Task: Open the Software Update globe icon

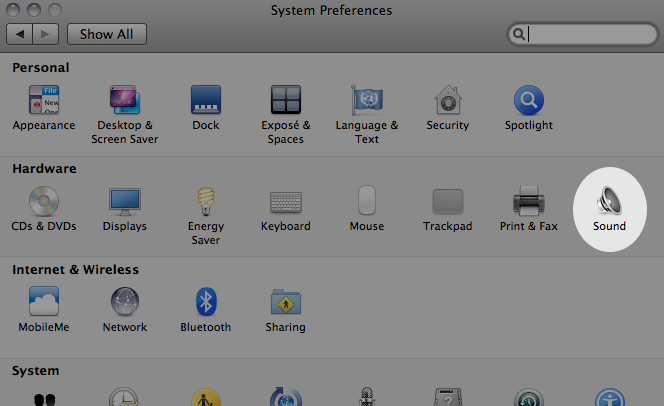Action: pos(286,397)
